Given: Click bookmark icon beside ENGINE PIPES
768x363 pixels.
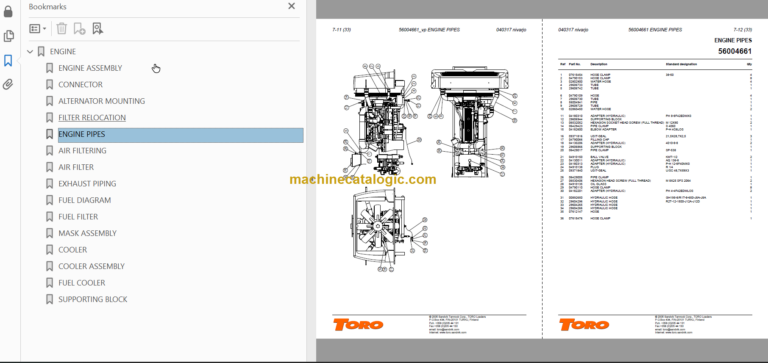Looking at the screenshot, I should [x=49, y=134].
